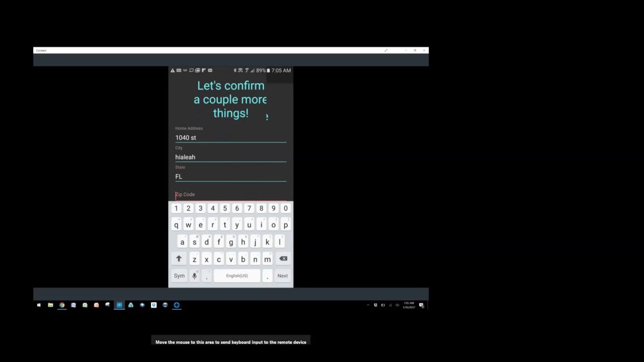Open PowerPoint from the taskbar
The width and height of the screenshot is (644, 362).
96,305
